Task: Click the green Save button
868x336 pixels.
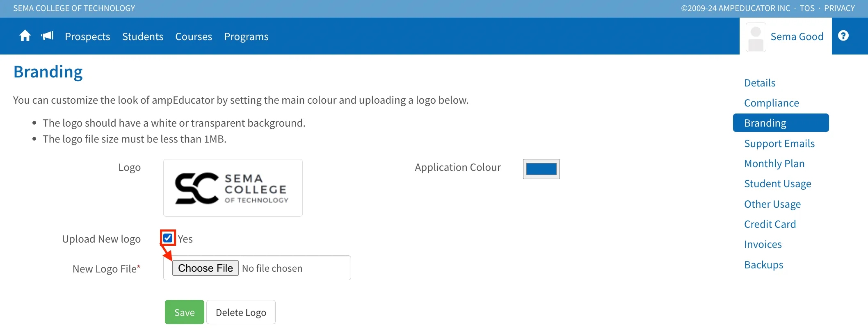Action: 185,312
